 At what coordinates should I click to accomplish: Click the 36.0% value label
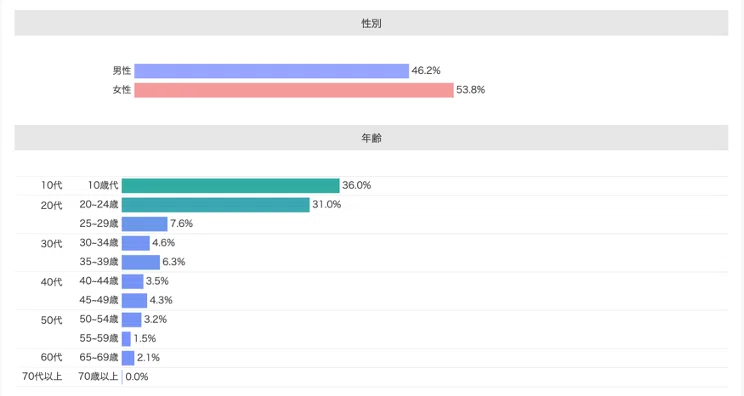tap(356, 185)
